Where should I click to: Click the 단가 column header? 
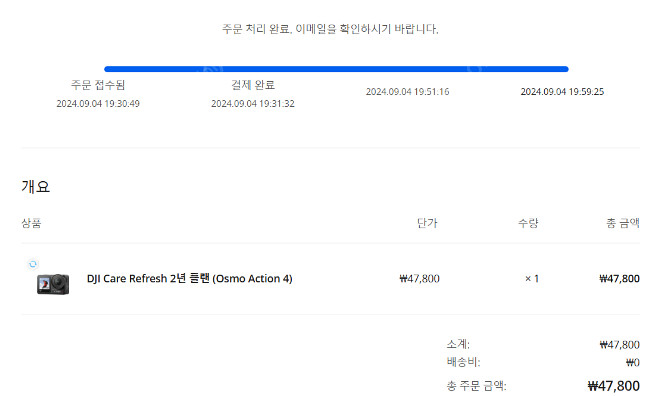tap(427, 223)
